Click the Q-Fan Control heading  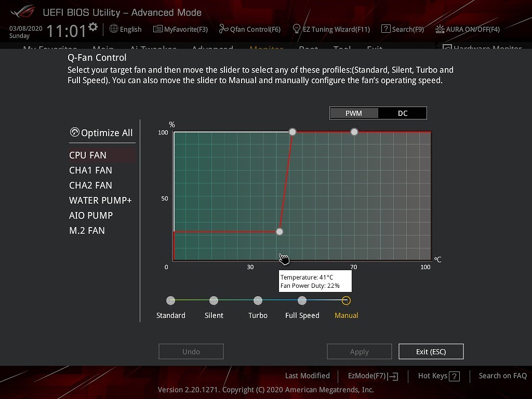97,58
